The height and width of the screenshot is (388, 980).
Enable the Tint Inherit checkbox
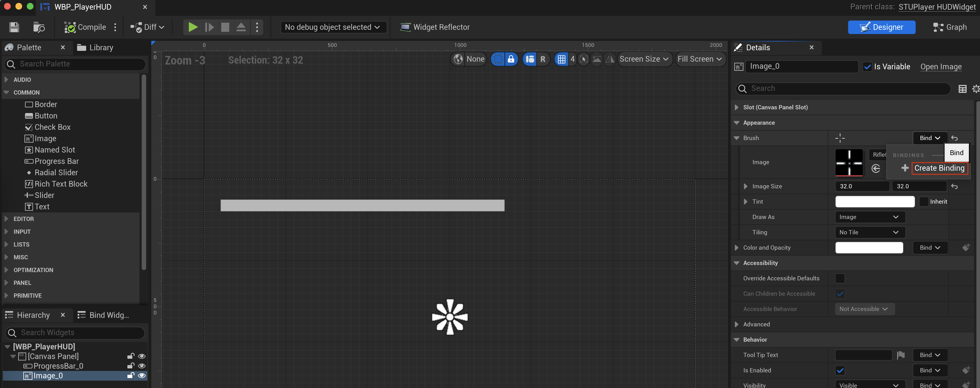(924, 202)
